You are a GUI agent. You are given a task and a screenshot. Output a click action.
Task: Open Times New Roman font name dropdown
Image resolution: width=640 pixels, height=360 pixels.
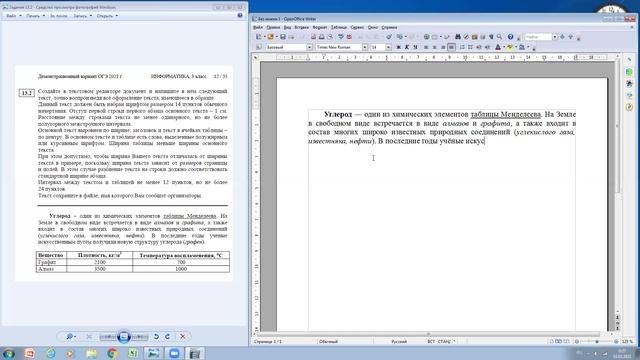tap(364, 47)
